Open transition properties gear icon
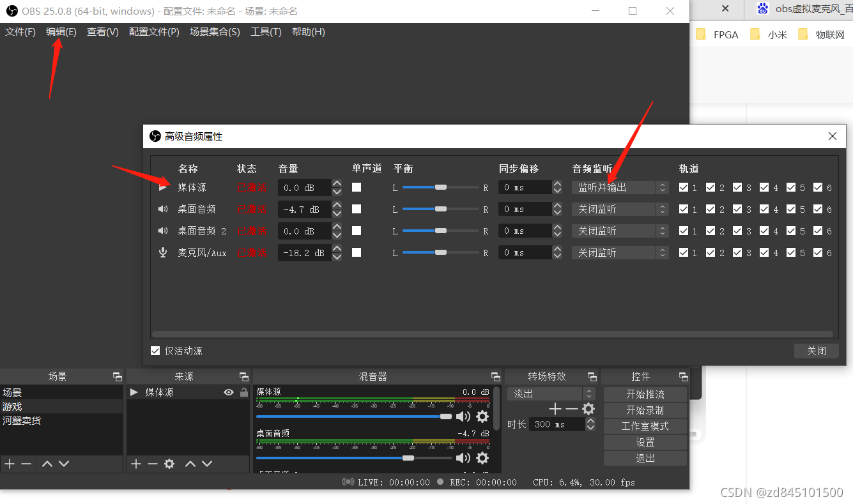This screenshot has height=504, width=853. coord(588,409)
